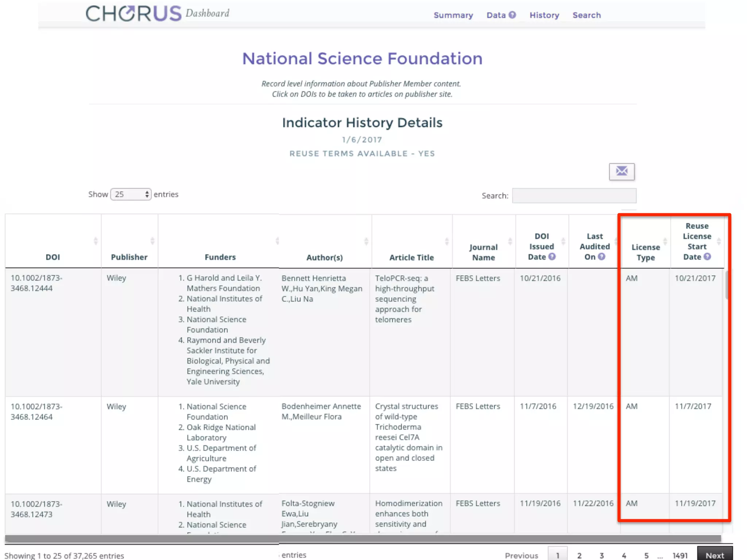Click the CHORUS Dashboard logo
Screen dimensions: 747x560
point(158,13)
